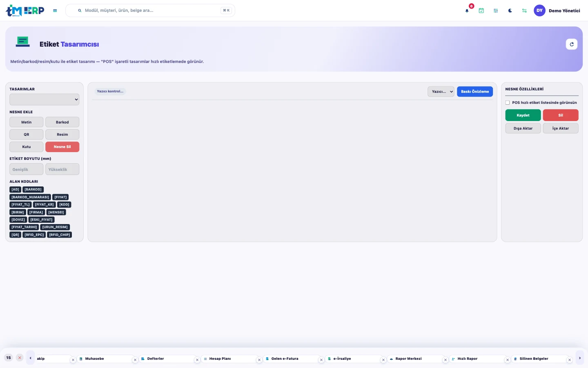Open the apps grid menu
This screenshot has width=588, height=368.
click(x=496, y=11)
